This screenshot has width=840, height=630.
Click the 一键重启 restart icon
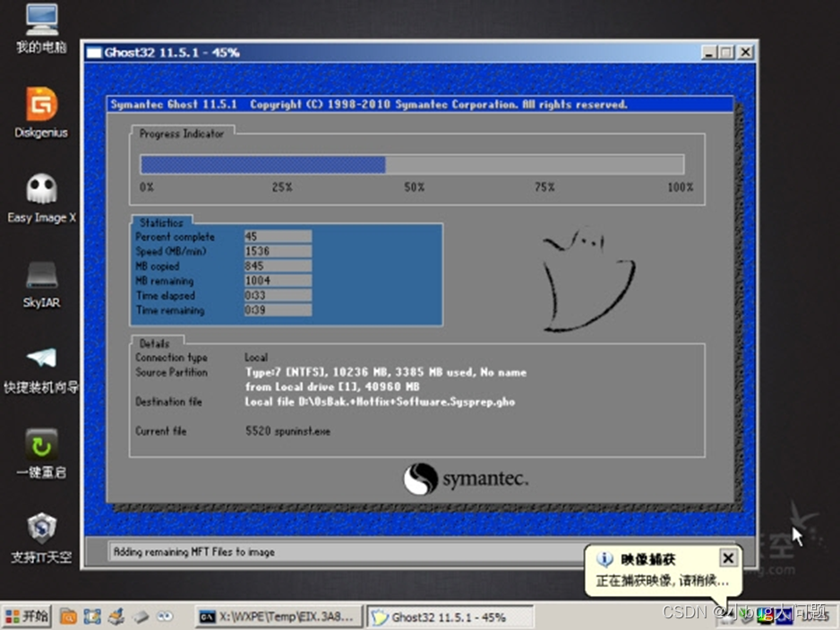point(42,453)
